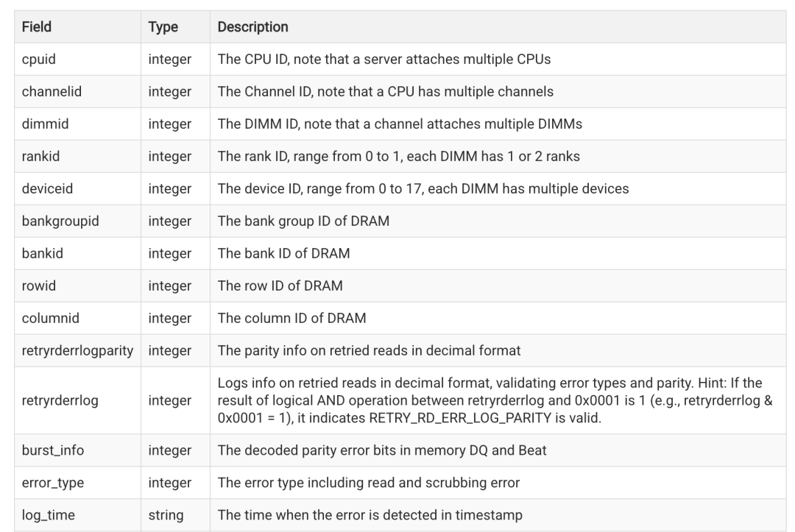Select the rowid field cell
The width and height of the screenshot is (795, 532).
[77, 286]
